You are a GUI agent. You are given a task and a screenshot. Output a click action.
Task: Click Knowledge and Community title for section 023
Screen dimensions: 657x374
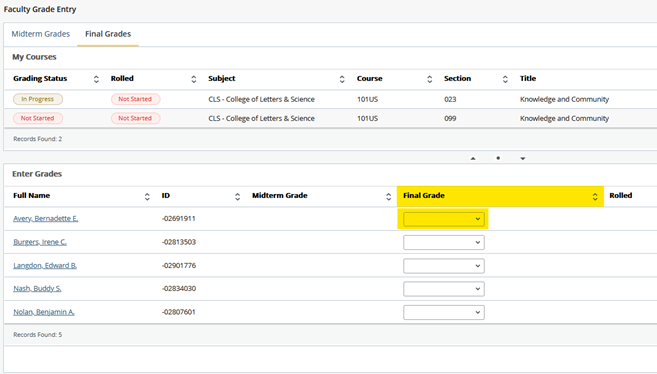pyautogui.click(x=564, y=99)
